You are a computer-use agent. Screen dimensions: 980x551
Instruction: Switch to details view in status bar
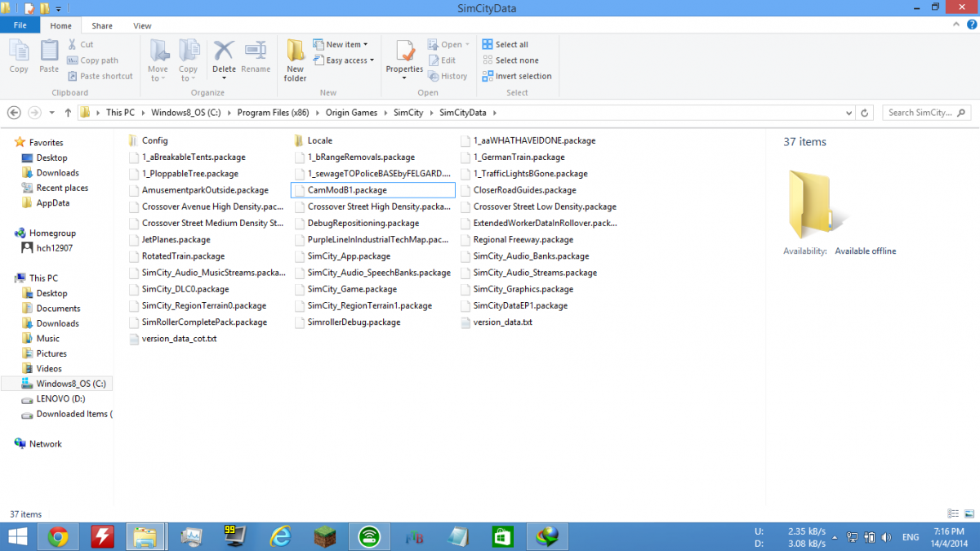pos(954,514)
